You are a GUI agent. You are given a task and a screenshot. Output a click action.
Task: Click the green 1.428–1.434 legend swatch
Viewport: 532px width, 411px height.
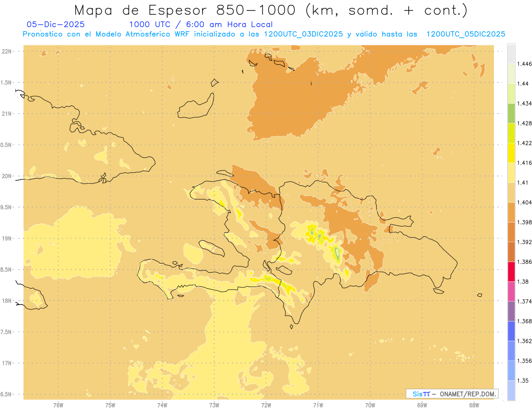[x=511, y=113]
